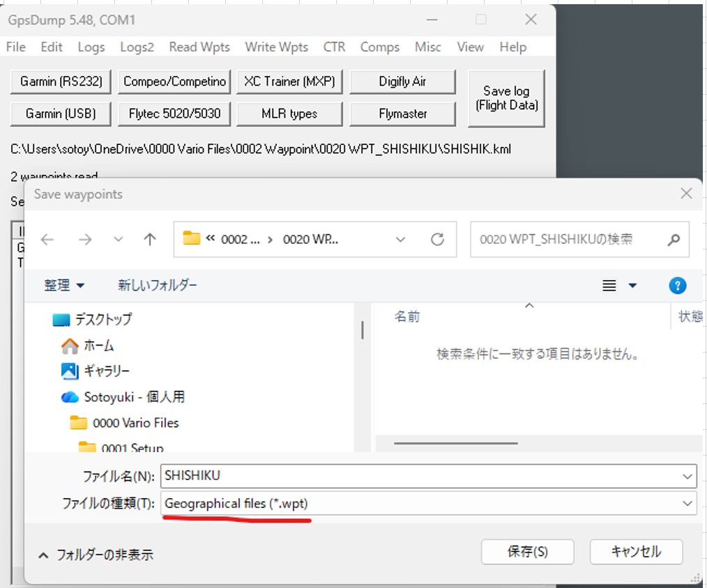This screenshot has width=707, height=588.
Task: Click the キャンセル button
Action: 636,552
